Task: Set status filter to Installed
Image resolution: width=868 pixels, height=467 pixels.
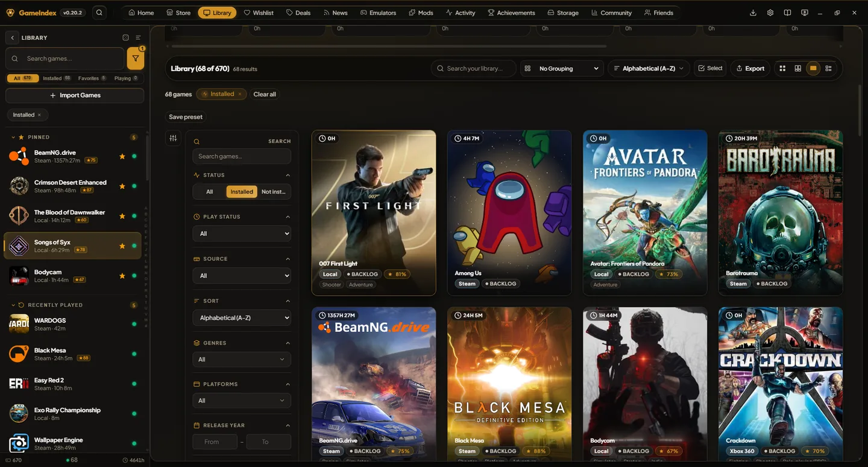Action: pyautogui.click(x=242, y=191)
